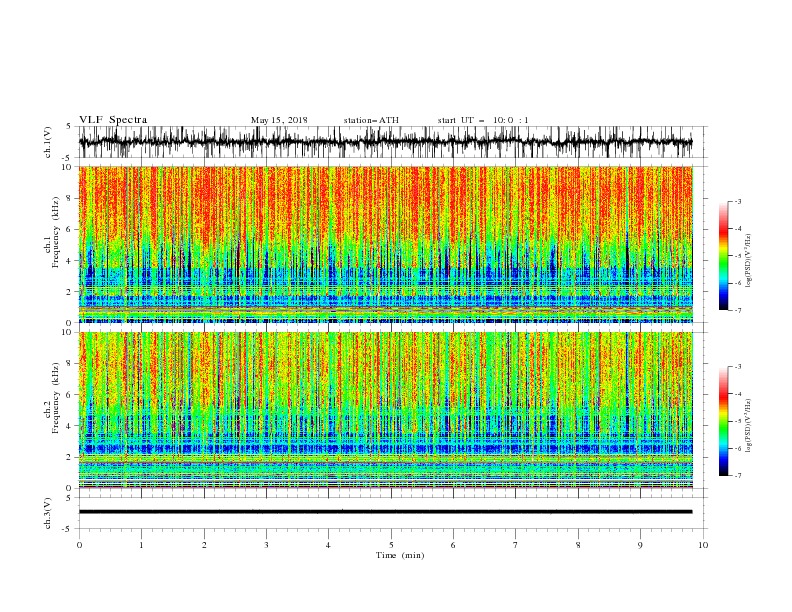Click the "1" tick on the Time axis
The height and width of the screenshot is (612, 792).
141,545
